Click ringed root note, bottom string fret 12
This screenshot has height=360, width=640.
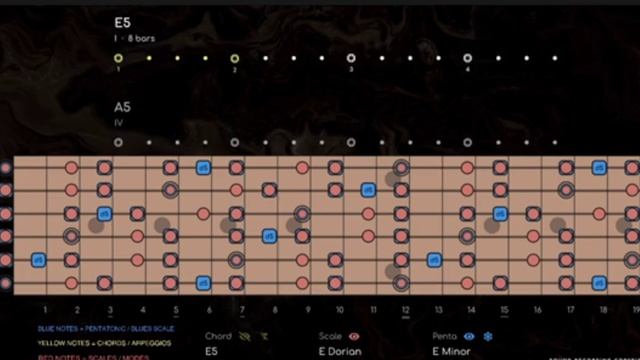401,283
